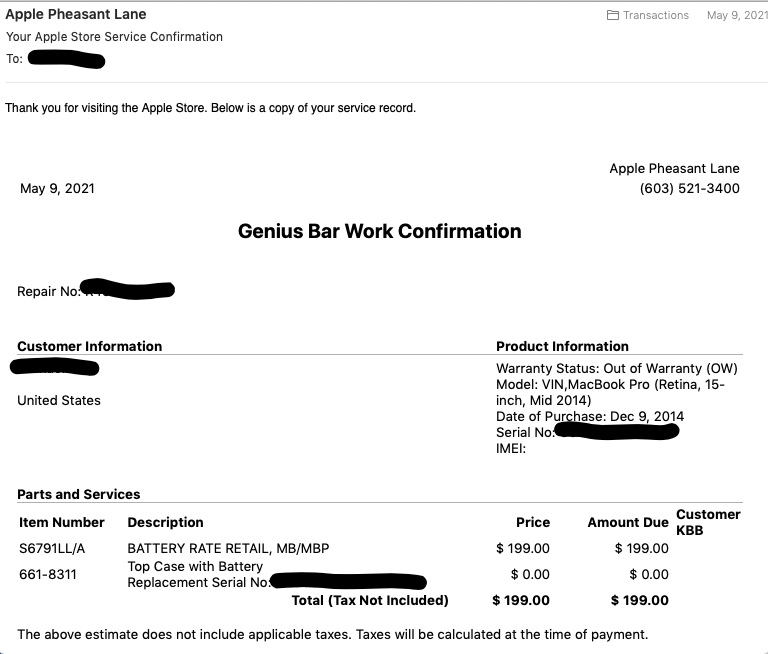Click Apple Pheasant Lane store name above phone
Image resolution: width=768 pixels, height=654 pixels.
point(674,169)
